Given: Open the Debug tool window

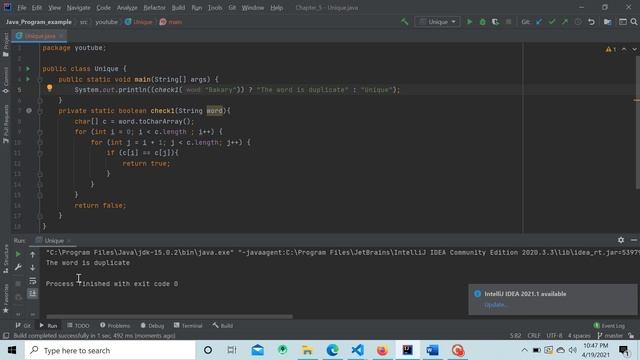Looking at the screenshot, I should click(152, 325).
